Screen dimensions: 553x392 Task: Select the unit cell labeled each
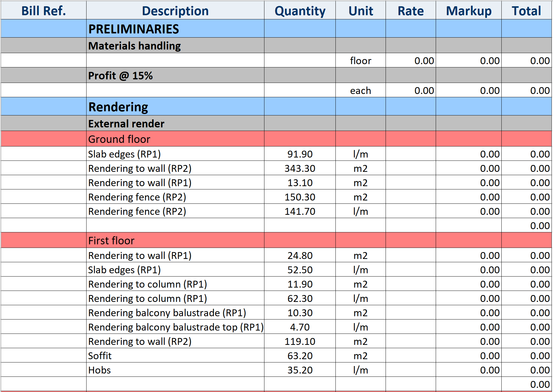[x=361, y=90]
